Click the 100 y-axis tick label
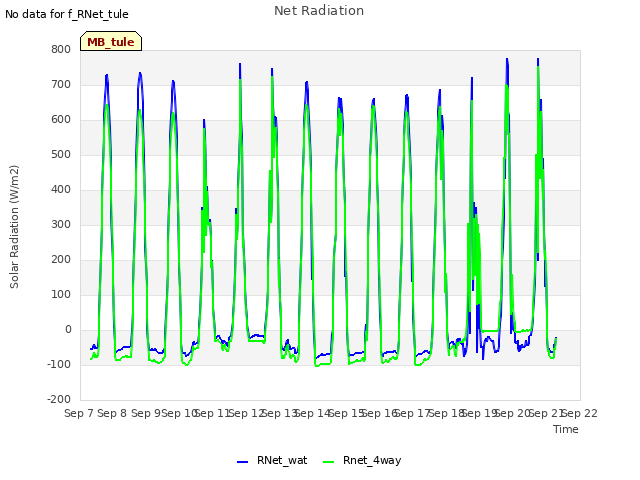 [x=61, y=294]
